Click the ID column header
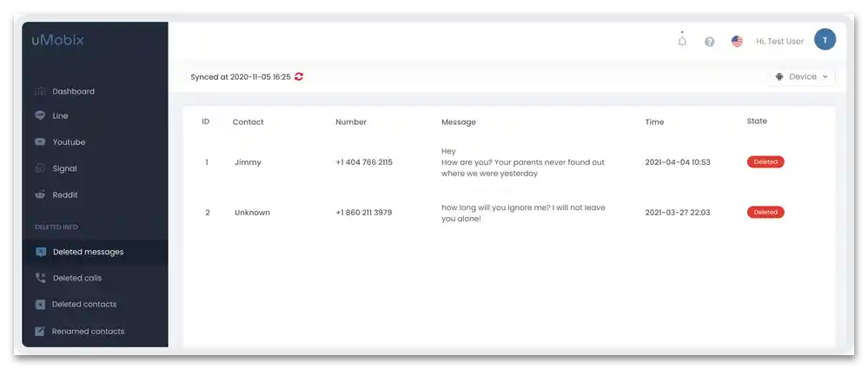Viewport: 868px width, 369px height. pyautogui.click(x=205, y=122)
